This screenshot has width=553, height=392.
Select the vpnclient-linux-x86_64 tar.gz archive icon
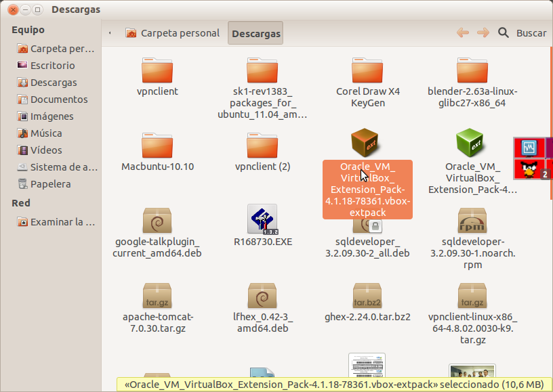point(472,297)
